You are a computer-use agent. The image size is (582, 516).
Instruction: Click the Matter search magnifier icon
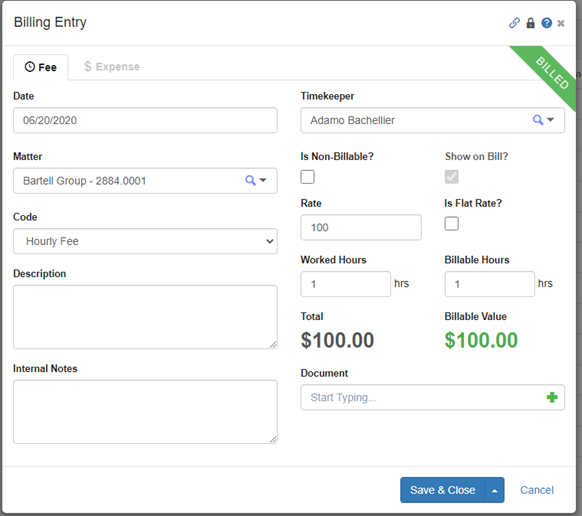(251, 180)
